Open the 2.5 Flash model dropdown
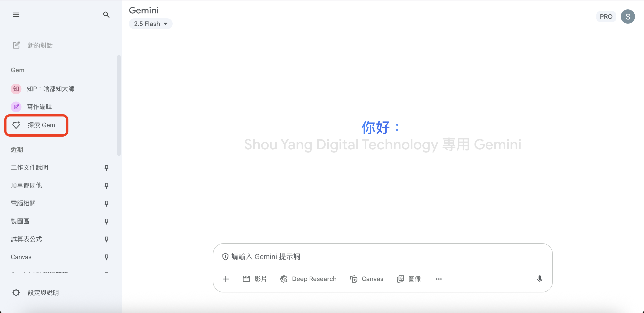 [150, 24]
